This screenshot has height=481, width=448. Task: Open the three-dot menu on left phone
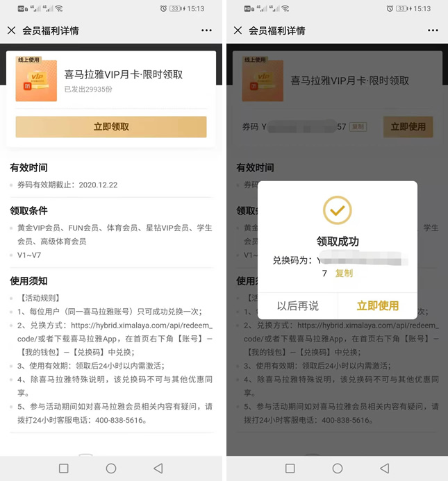coord(206,31)
